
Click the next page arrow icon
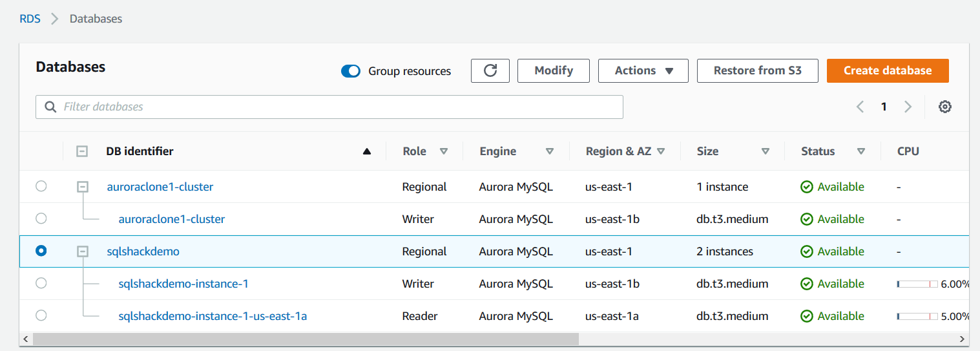[908, 107]
